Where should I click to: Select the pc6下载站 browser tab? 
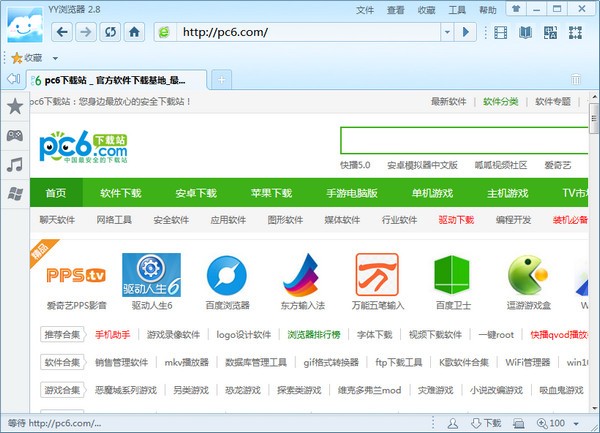click(x=117, y=80)
